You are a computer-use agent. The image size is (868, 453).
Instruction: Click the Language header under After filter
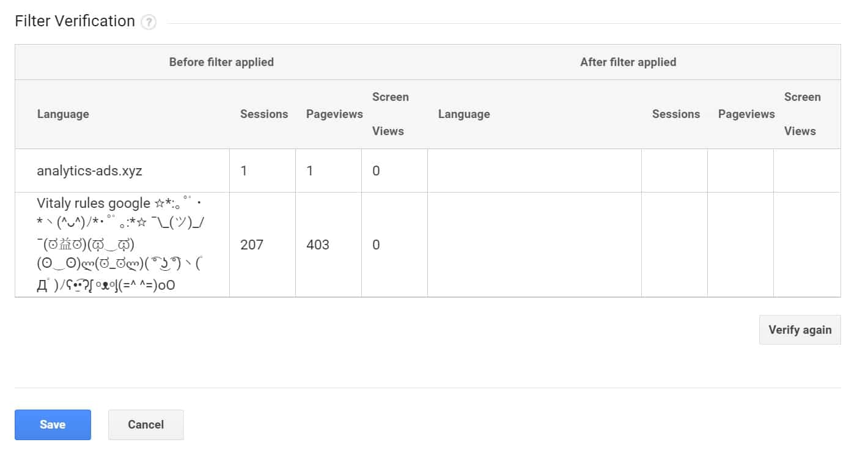click(464, 114)
